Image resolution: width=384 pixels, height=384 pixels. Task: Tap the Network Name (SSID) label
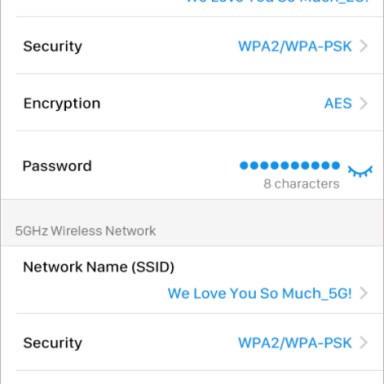[99, 267]
